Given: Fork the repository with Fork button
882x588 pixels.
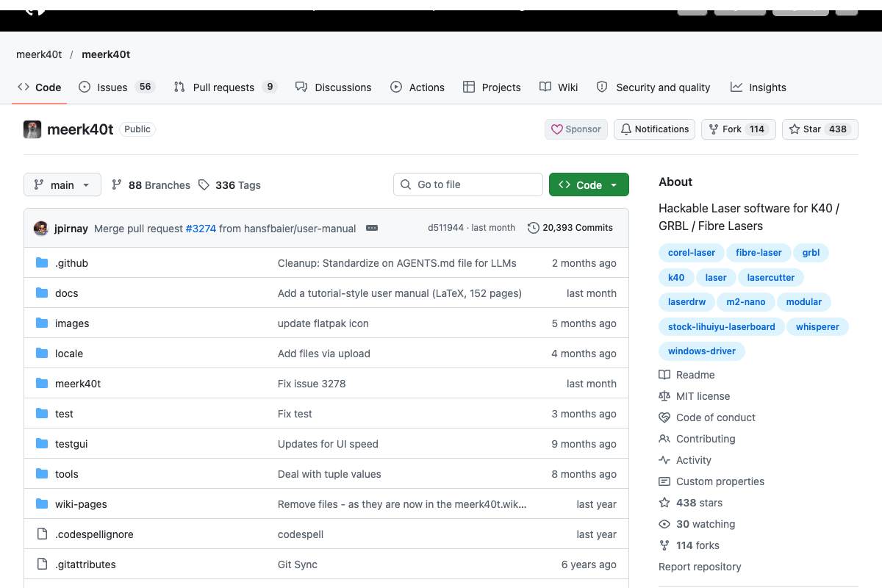Looking at the screenshot, I should point(738,129).
